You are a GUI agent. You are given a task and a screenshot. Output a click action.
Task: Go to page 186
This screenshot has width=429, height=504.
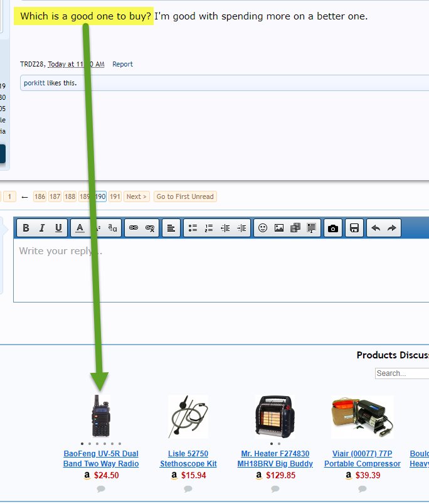point(40,196)
